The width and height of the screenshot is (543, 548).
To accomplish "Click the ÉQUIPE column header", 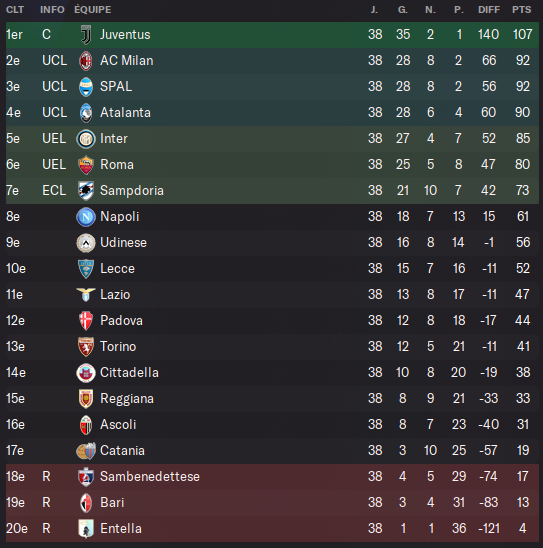I will pos(93,9).
